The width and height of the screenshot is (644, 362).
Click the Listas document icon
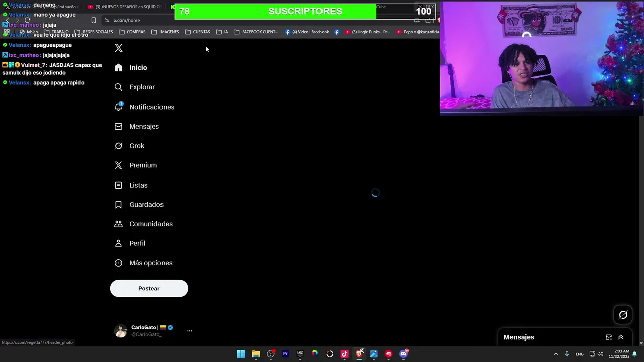coord(118,185)
